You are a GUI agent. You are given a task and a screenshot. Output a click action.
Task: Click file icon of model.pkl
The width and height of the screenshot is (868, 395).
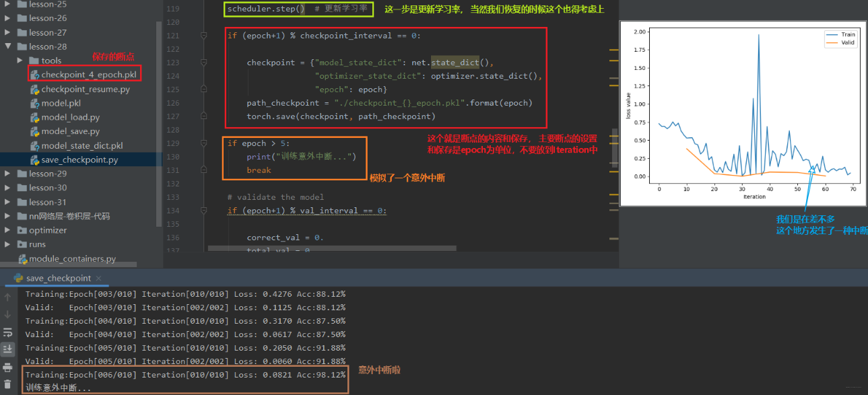pyautogui.click(x=35, y=103)
